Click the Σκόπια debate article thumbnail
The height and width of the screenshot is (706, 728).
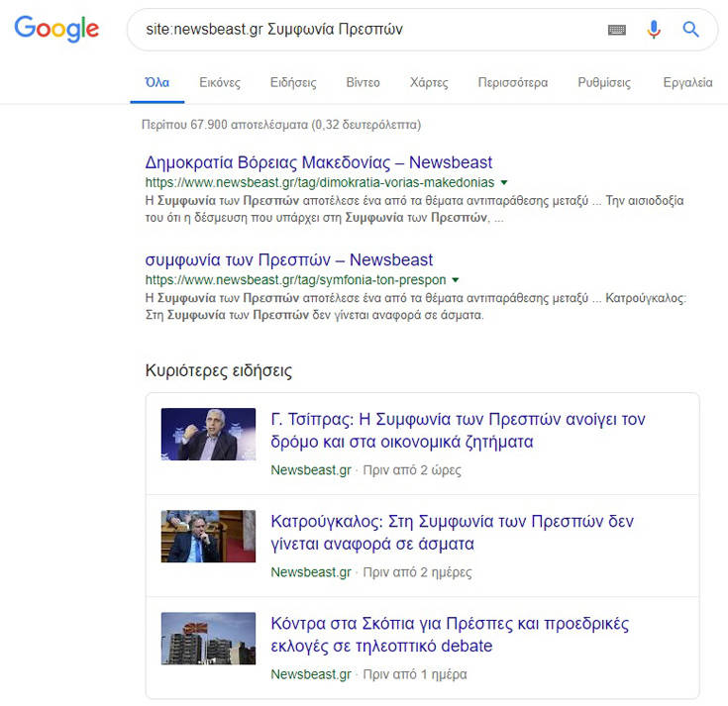point(208,638)
